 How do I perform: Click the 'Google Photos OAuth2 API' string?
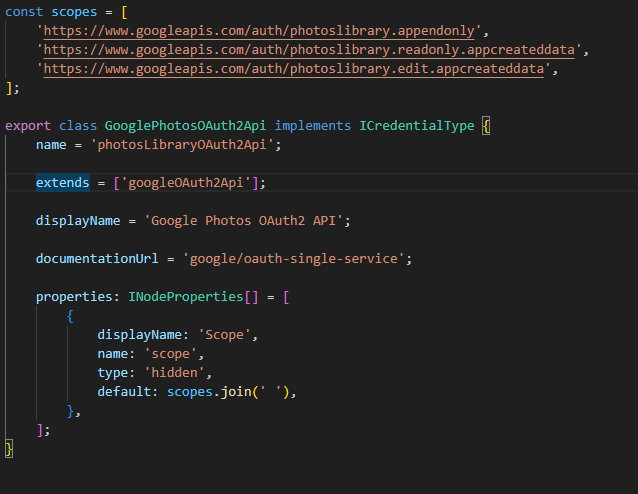point(243,221)
